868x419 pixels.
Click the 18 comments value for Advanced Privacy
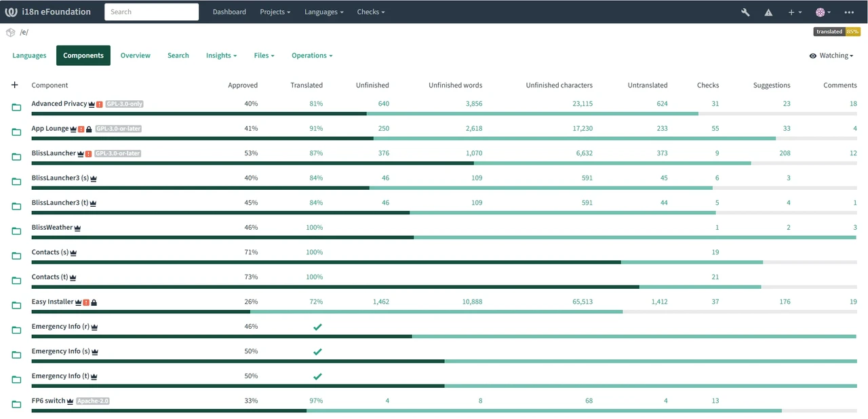tap(853, 104)
